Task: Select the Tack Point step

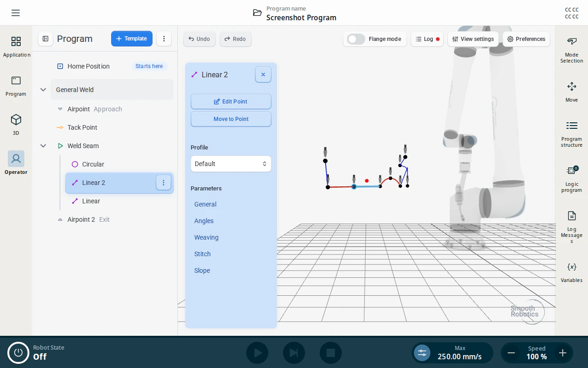Action: coord(112,127)
